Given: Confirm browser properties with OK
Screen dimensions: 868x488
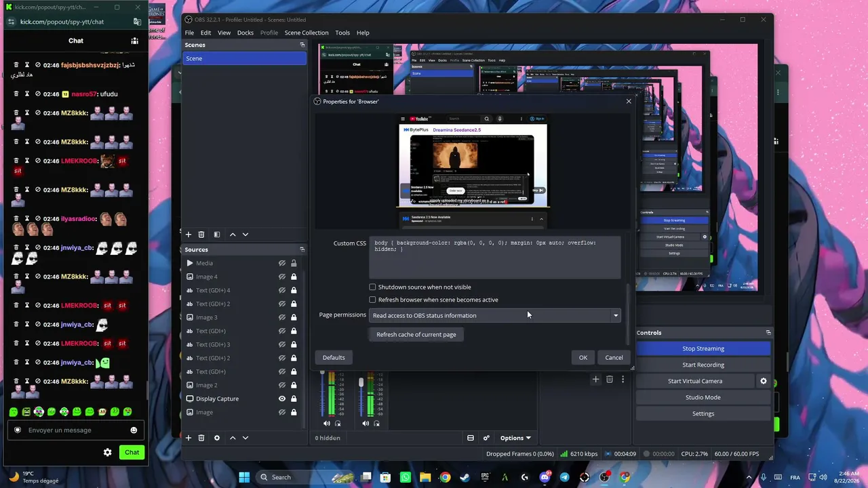Looking at the screenshot, I should tap(583, 357).
